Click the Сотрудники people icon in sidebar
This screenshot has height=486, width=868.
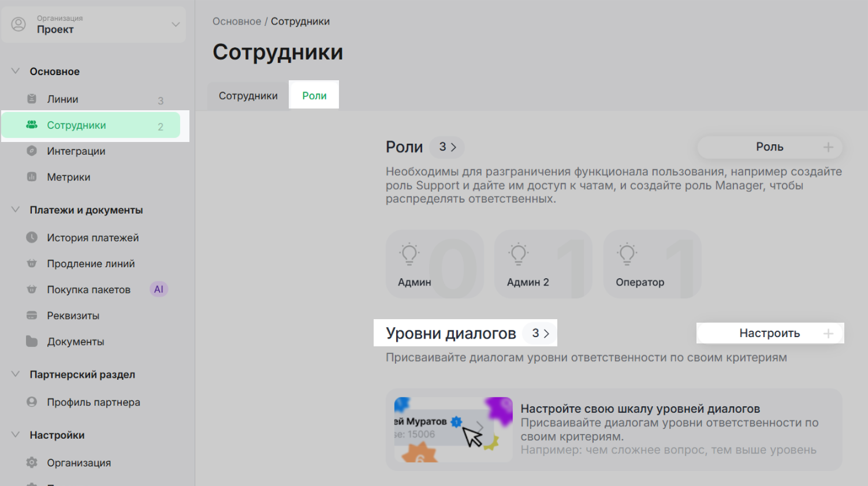coord(32,125)
